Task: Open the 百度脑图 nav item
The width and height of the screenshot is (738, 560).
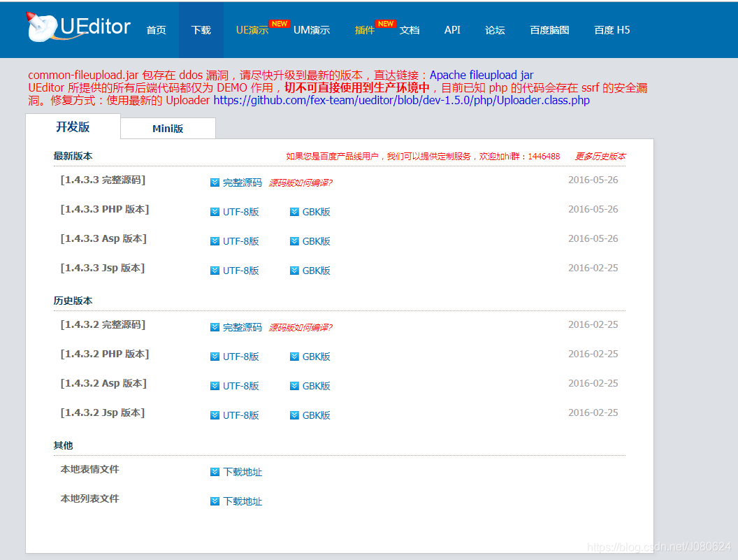Action: pos(550,30)
